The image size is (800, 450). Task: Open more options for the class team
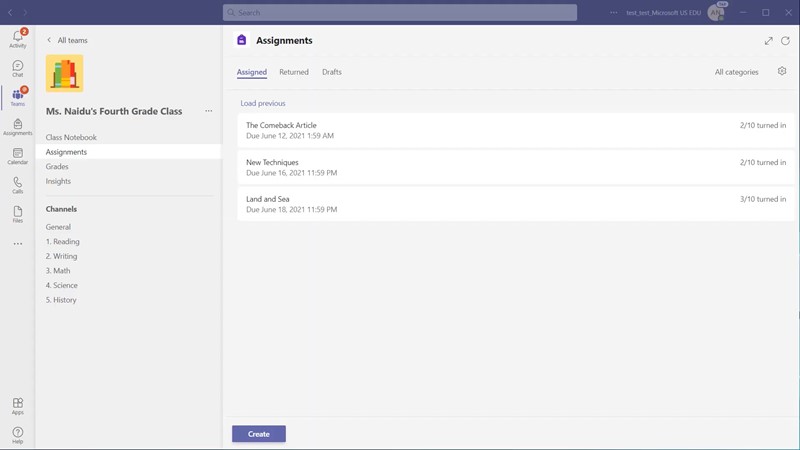pyautogui.click(x=208, y=111)
